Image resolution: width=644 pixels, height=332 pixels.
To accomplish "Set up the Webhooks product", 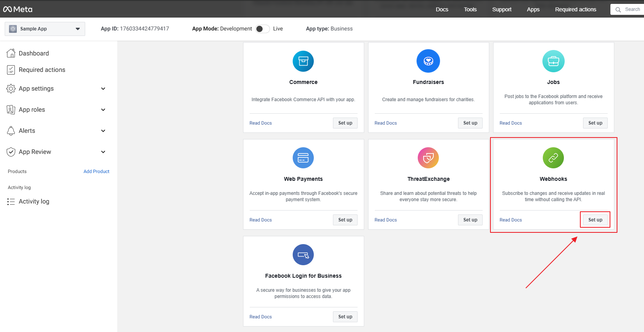I will pyautogui.click(x=595, y=220).
